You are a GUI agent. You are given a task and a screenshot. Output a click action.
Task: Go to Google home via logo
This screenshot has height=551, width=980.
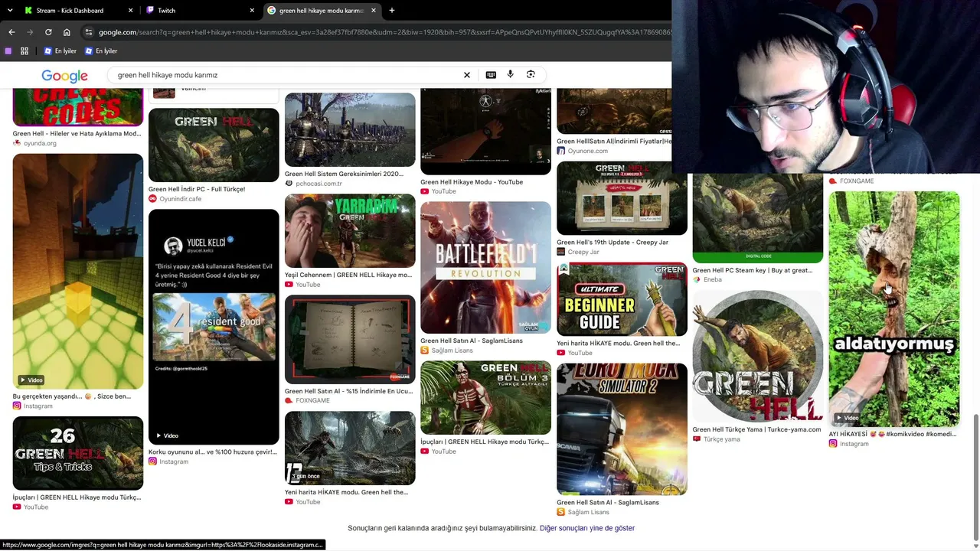pos(64,76)
